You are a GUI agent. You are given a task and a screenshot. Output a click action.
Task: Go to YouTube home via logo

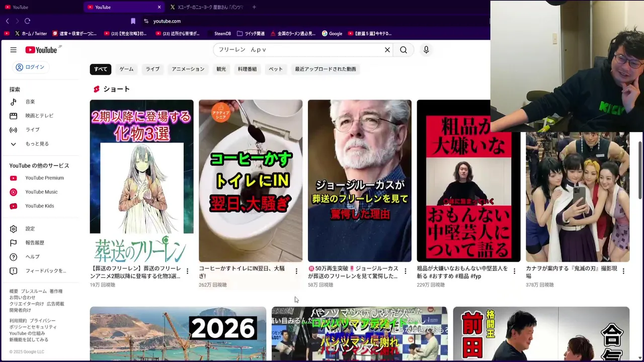point(41,50)
